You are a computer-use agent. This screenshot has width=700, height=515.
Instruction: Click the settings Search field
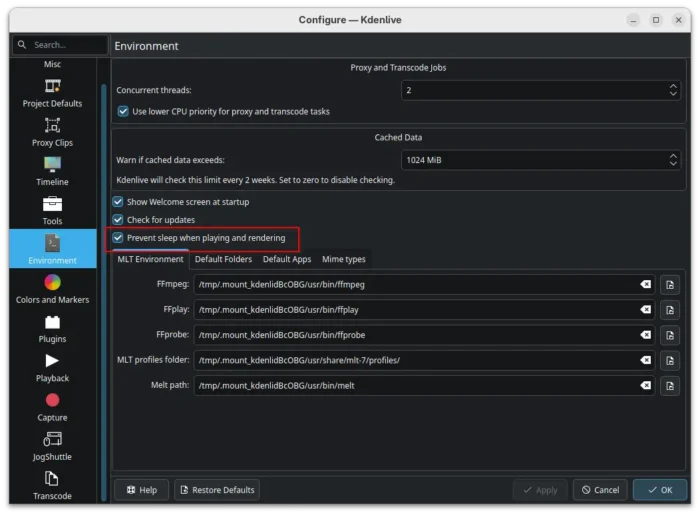[x=60, y=45]
